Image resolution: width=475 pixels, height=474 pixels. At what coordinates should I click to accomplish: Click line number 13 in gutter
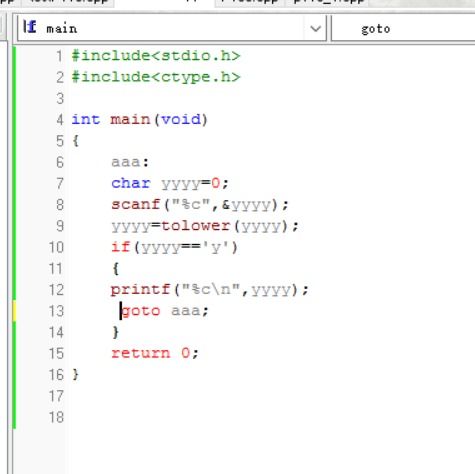(x=56, y=311)
